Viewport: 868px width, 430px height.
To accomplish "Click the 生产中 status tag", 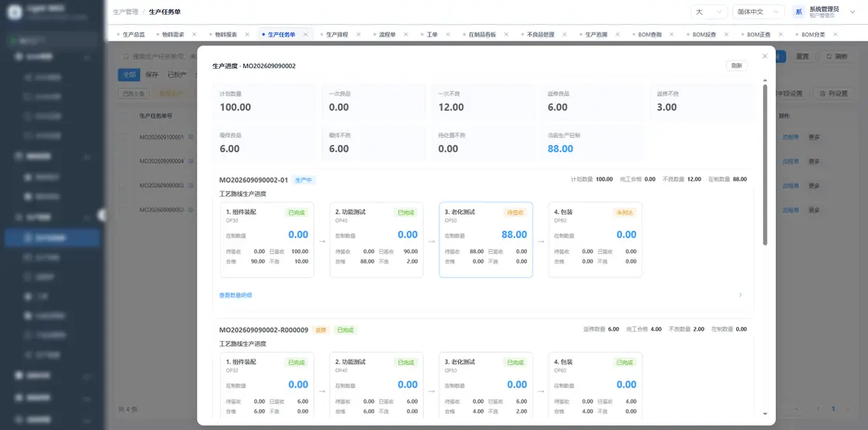I will [304, 180].
